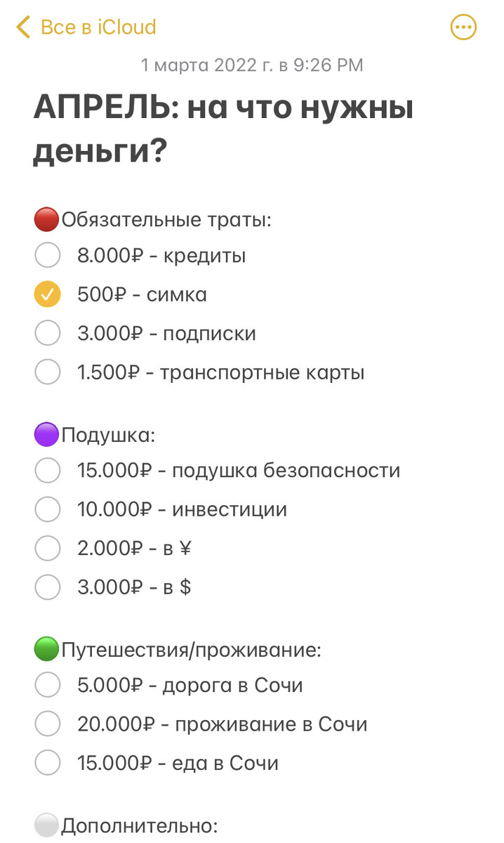Check "1.500₽ - транспортные карты"

[47, 372]
